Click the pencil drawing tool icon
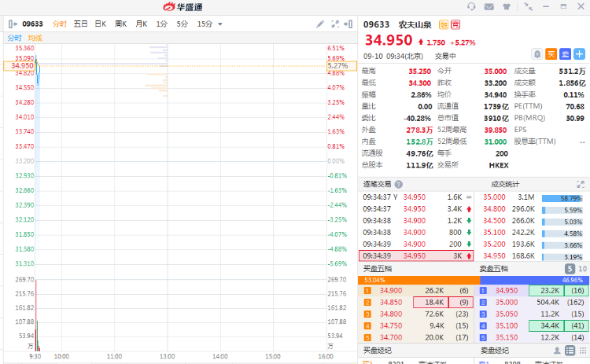This screenshot has height=364, width=590. [x=320, y=24]
